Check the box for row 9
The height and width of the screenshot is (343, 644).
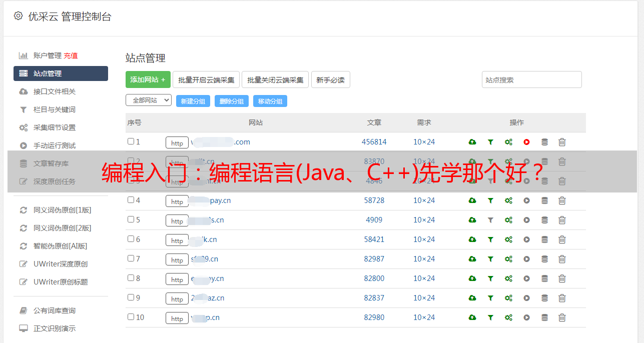[131, 297]
